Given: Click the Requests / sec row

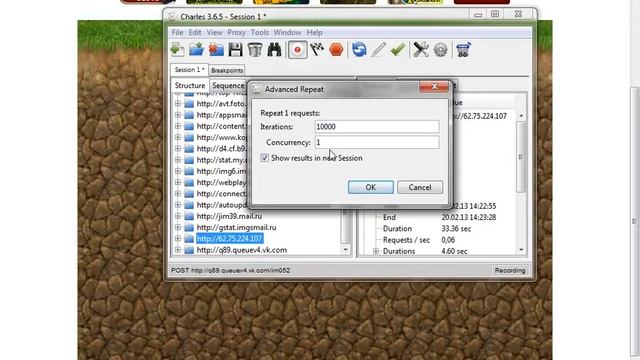Looking at the screenshot, I should 406,240.
